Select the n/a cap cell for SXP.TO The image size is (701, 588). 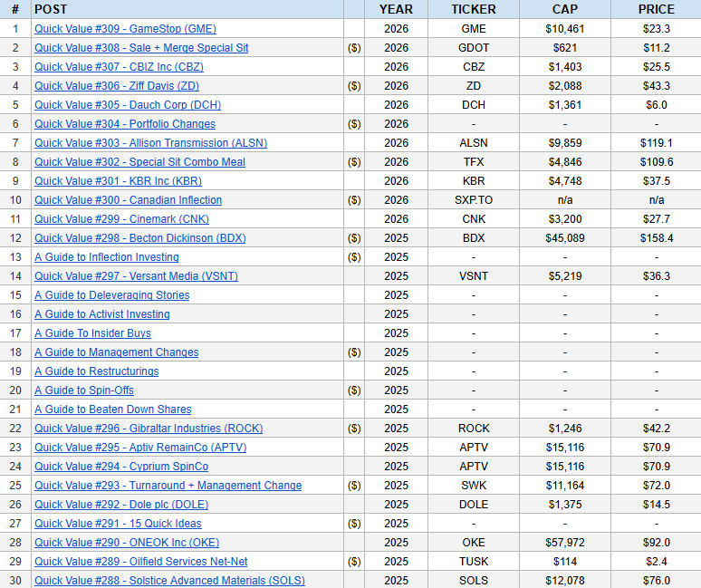pyautogui.click(x=565, y=200)
